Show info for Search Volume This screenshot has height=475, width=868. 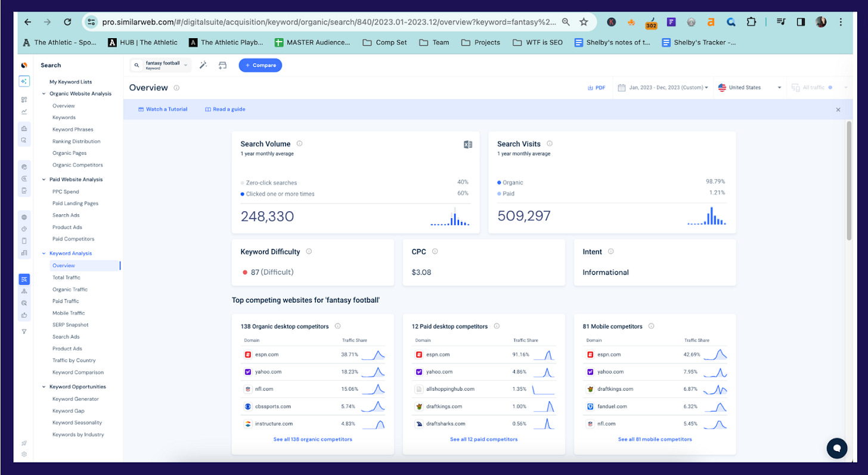click(299, 144)
